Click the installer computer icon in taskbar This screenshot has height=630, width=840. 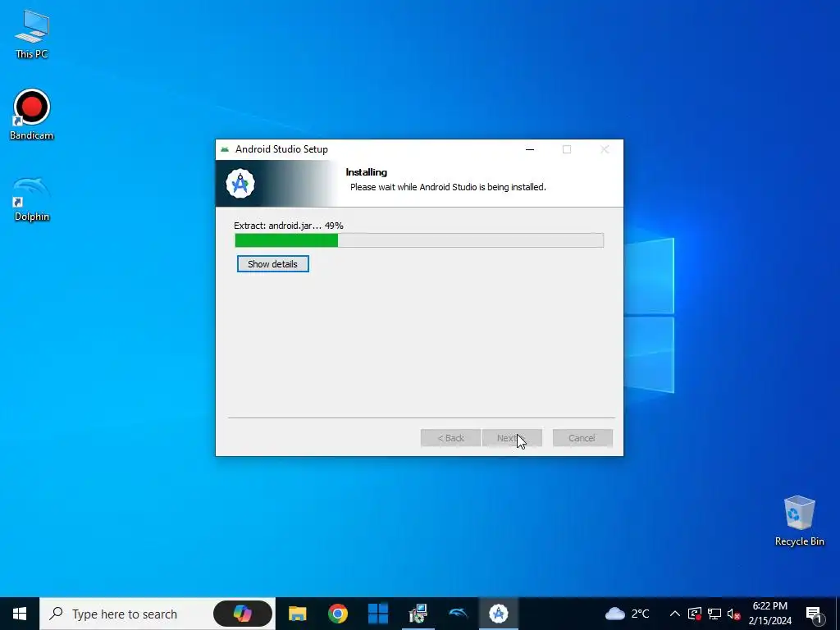tap(418, 614)
